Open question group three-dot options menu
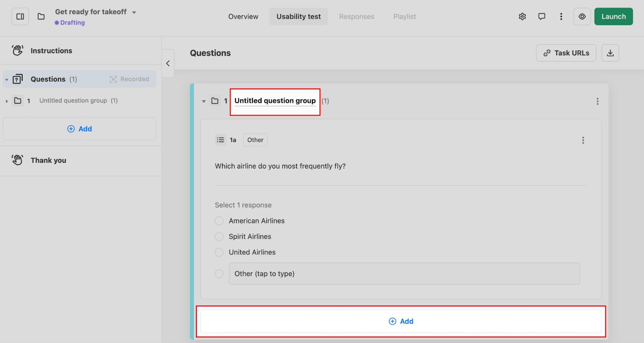This screenshot has height=343, width=644. point(597,101)
